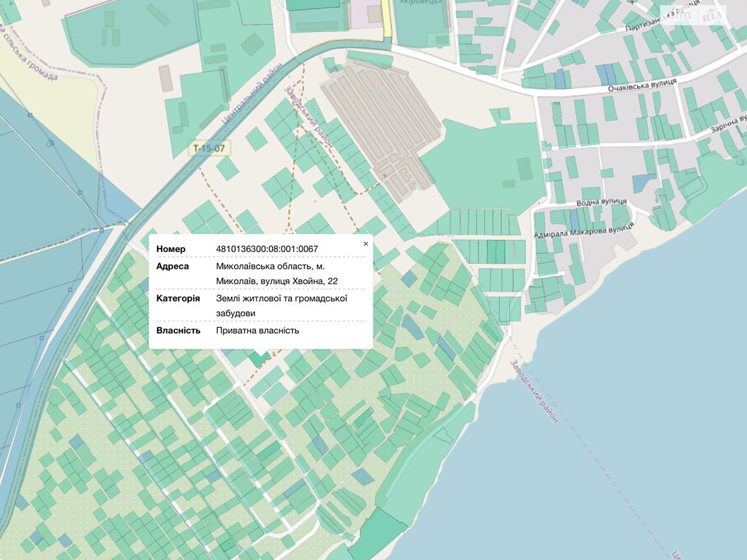Click 'Землі житлової та громадської' text
The image size is (747, 560).
pos(282,298)
